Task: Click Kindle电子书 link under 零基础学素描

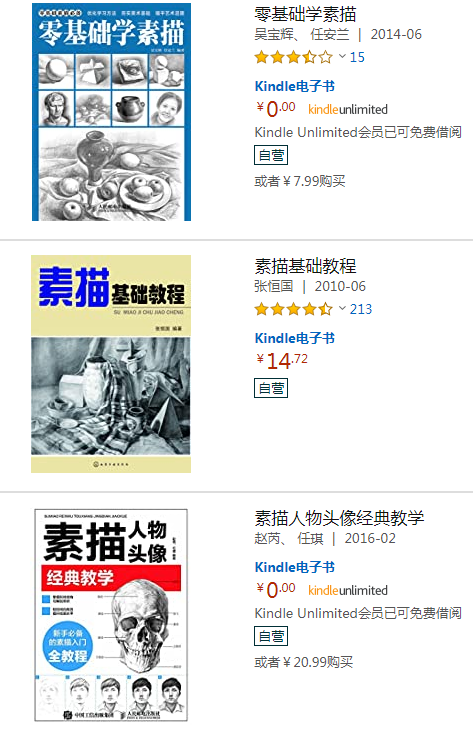Action: point(295,86)
